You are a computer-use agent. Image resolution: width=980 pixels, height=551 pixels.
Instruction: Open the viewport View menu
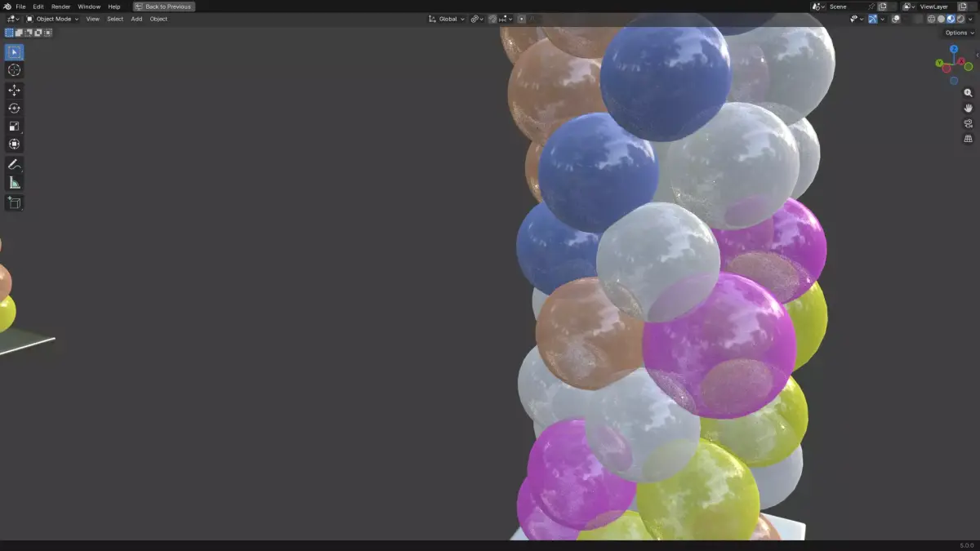[x=93, y=19]
